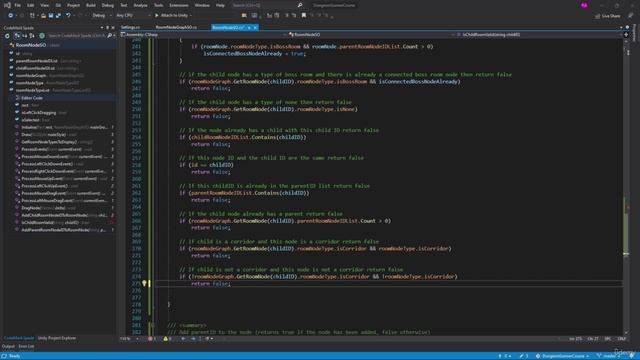640x360 pixels.
Task: Open the Help menu
Action: (220, 5)
